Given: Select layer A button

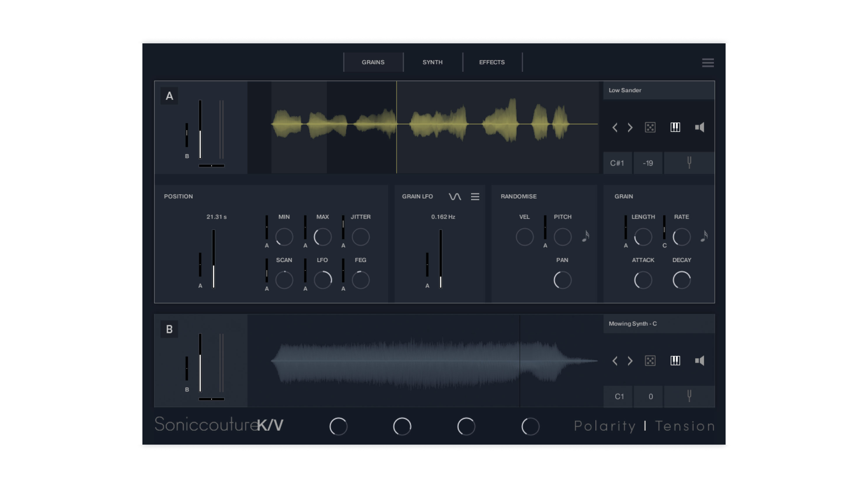Looking at the screenshot, I should (x=169, y=96).
